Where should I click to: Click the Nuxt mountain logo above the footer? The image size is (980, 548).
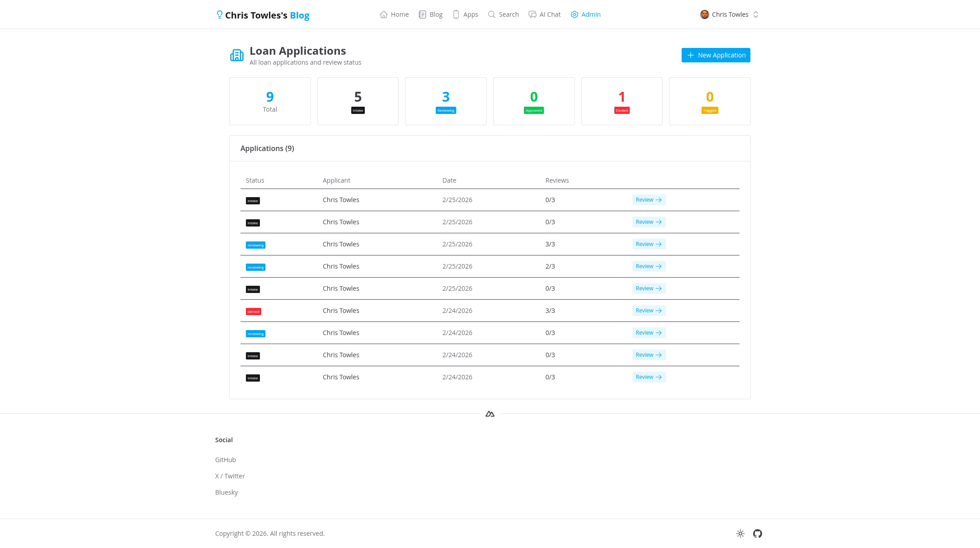tap(490, 413)
